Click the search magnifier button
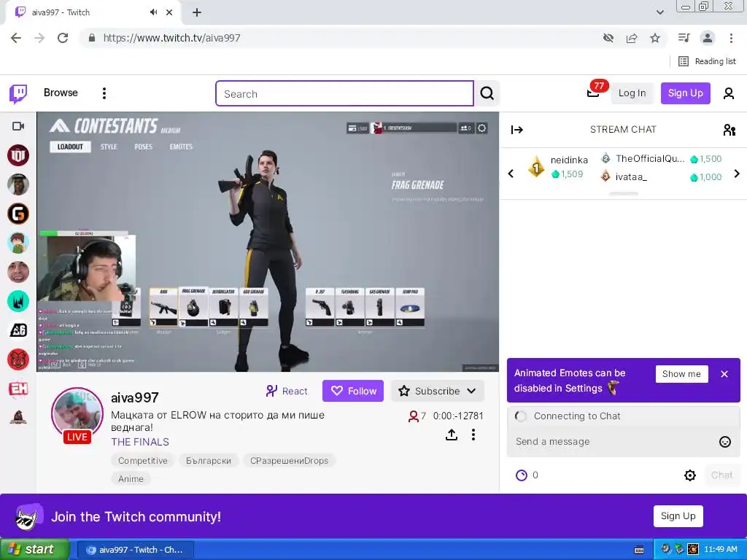The image size is (747, 560). coord(487,93)
